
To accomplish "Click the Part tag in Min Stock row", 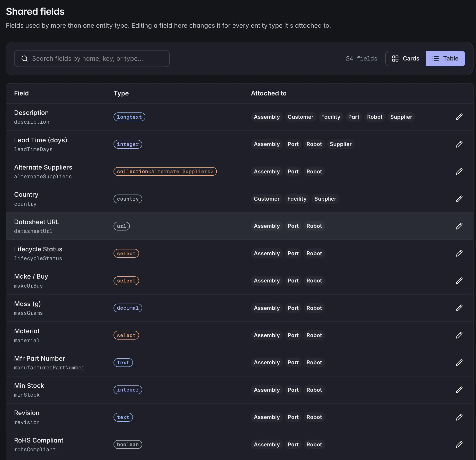I will [293, 390].
